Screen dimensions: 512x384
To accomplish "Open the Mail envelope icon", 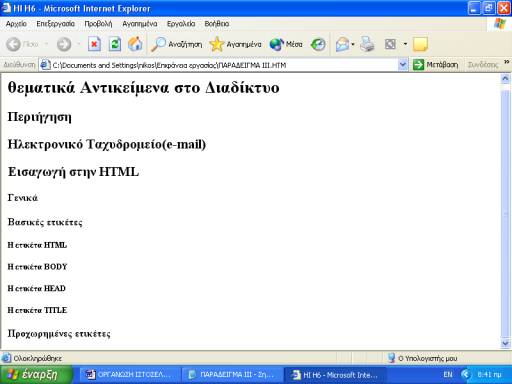I will pos(342,44).
